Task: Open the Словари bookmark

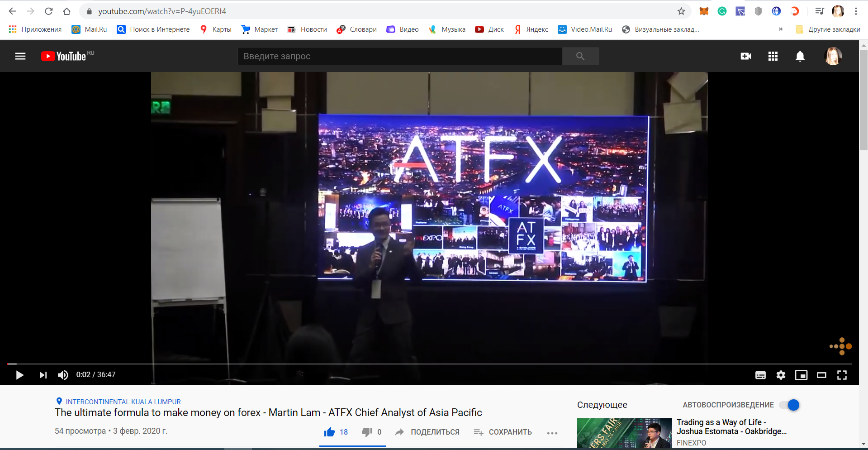Action: [357, 29]
